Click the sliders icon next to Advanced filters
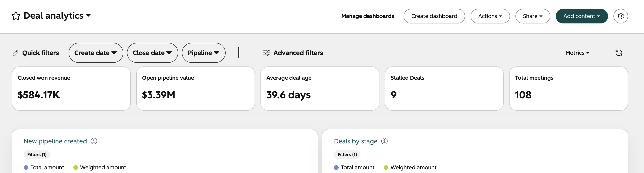Screen dimensions: 644x173 [x=266, y=53]
